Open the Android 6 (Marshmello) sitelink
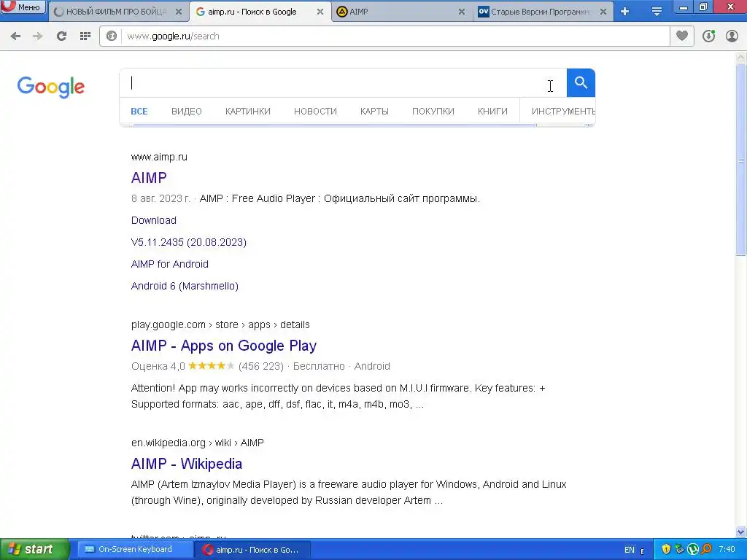 point(185,286)
